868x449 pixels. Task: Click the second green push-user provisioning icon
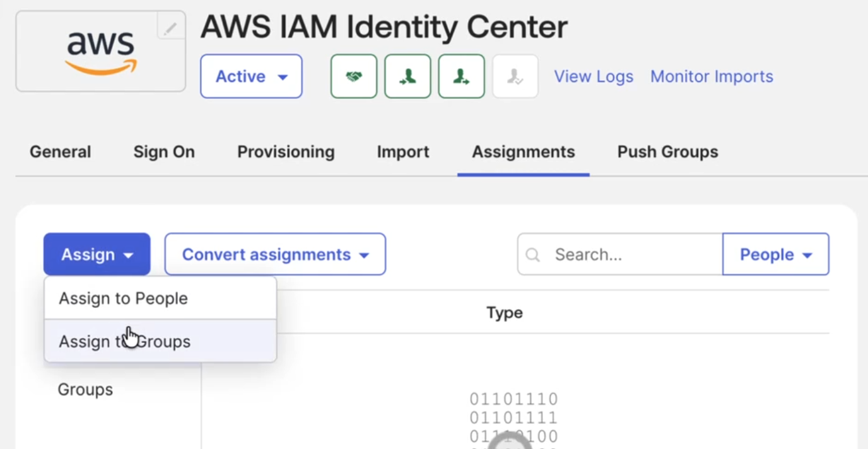[x=462, y=76]
